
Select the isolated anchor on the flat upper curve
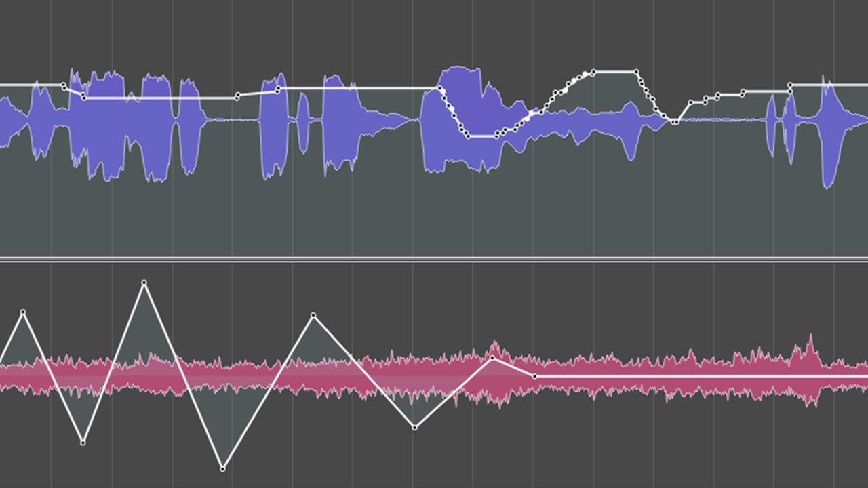(238, 94)
